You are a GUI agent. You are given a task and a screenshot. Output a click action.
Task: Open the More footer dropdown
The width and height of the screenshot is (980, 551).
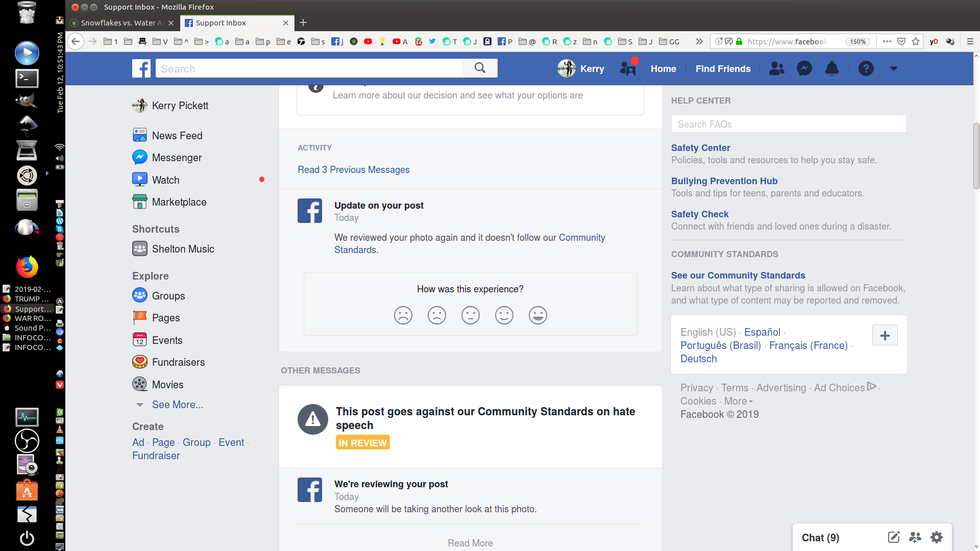coord(739,401)
